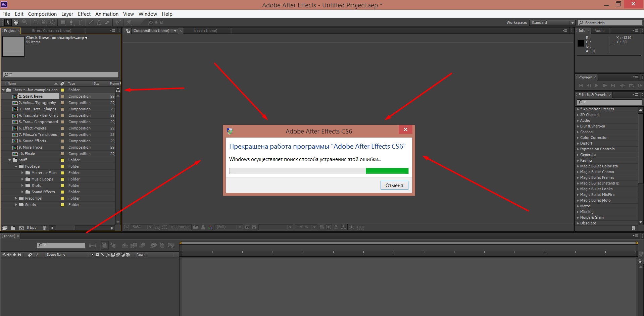This screenshot has width=644, height=316.
Task: Expand Animation Presets in Effects panel
Action: [x=578, y=109]
